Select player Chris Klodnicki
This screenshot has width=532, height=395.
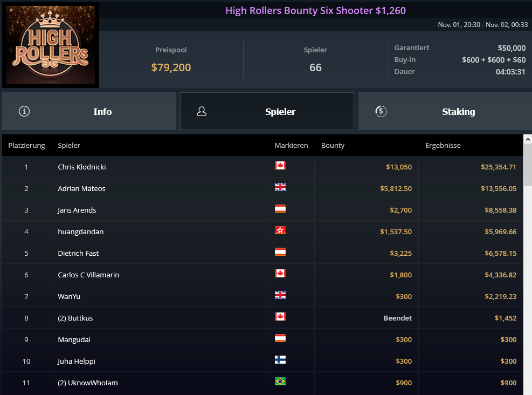tap(82, 167)
